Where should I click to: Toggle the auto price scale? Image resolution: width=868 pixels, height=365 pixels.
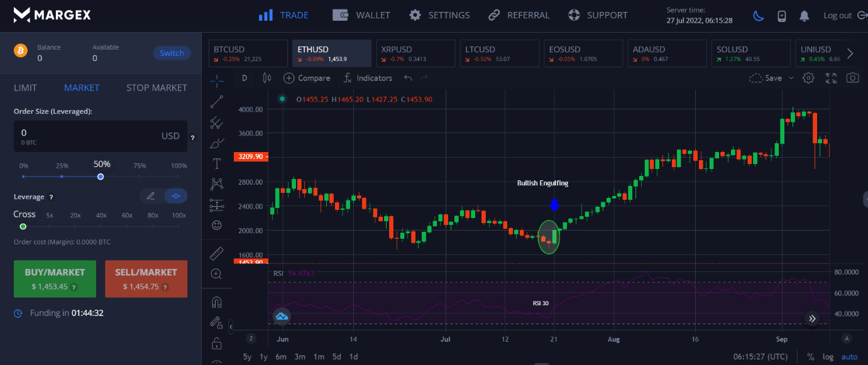[x=849, y=357]
